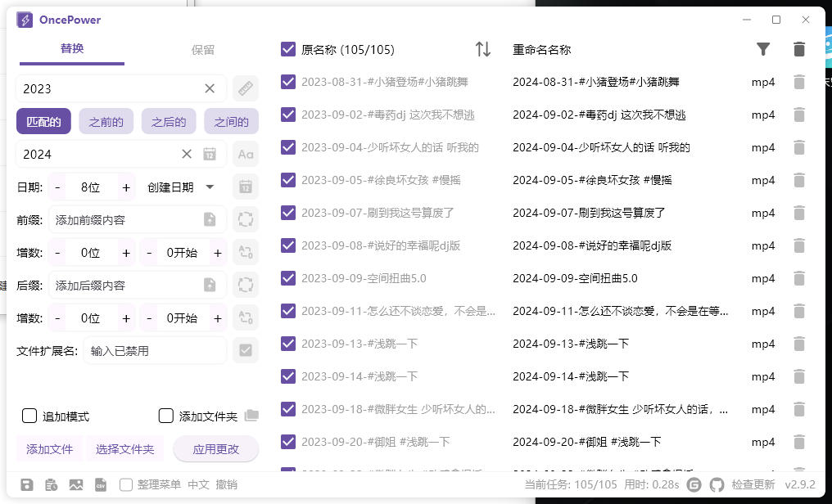The image size is (832, 504).
Task: Save settings with the floppy disk icon
Action: pos(29,484)
